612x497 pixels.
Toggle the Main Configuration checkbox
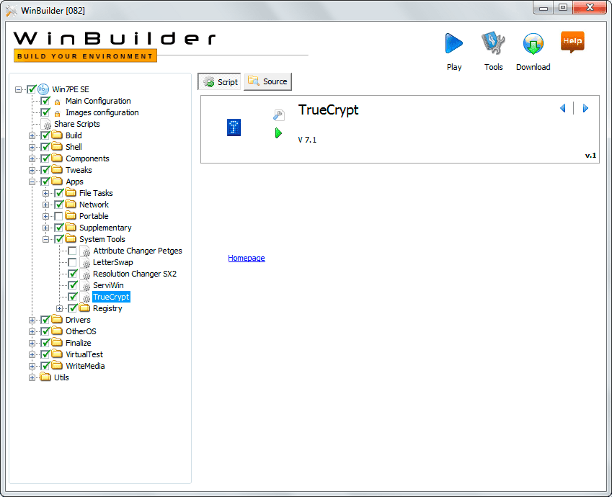pyautogui.click(x=45, y=101)
